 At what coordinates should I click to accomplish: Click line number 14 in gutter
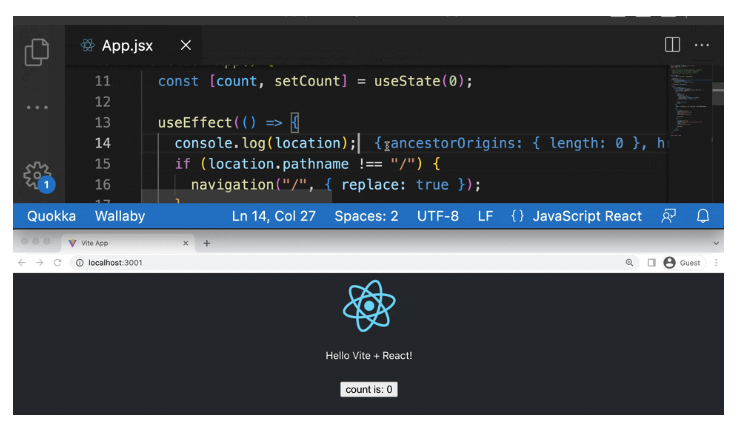[x=103, y=143]
